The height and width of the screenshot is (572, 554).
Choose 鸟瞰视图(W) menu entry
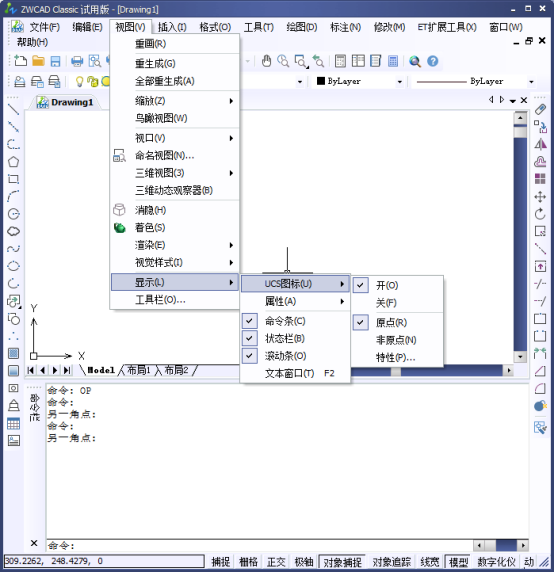[174, 118]
